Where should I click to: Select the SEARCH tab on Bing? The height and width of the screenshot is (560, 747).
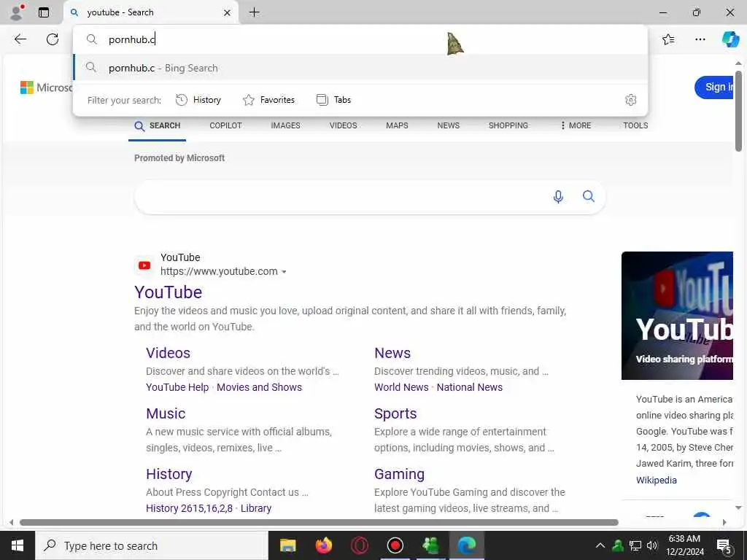(x=158, y=125)
